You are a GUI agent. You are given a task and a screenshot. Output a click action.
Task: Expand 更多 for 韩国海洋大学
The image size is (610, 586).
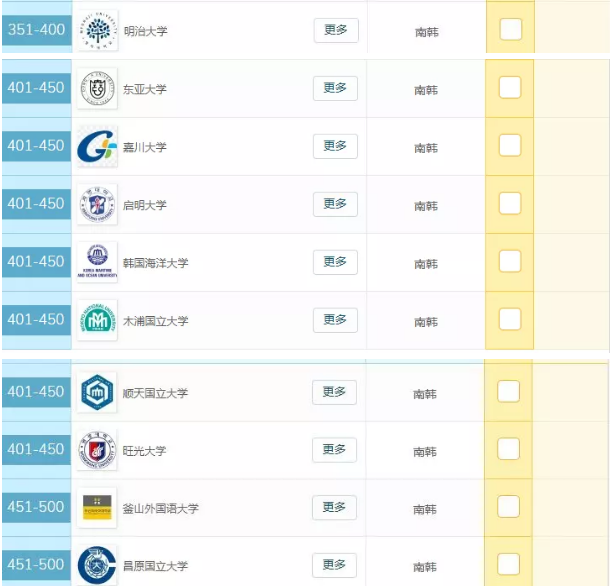point(335,262)
